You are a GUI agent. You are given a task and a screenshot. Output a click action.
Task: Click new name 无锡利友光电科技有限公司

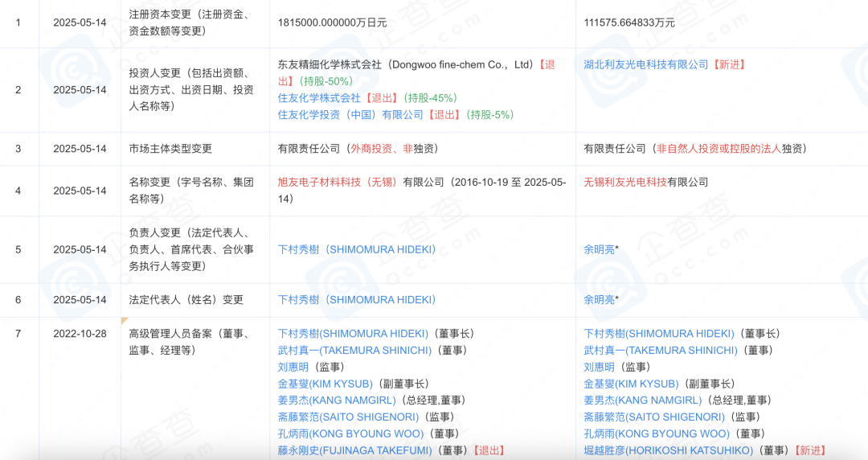click(645, 183)
